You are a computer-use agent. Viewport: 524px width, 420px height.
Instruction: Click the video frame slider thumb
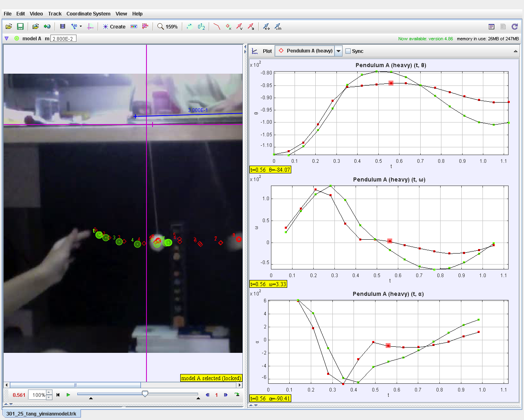(x=145, y=394)
